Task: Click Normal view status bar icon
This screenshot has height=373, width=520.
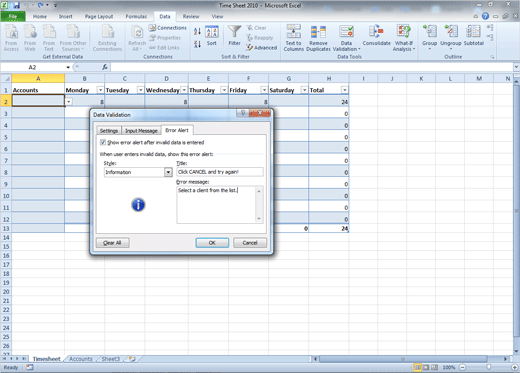Action: pos(417,367)
